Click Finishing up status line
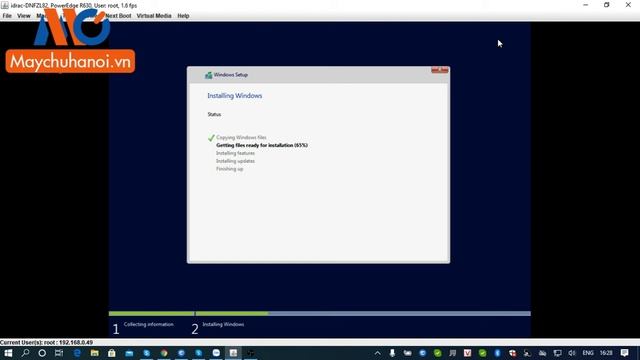 tap(230, 169)
